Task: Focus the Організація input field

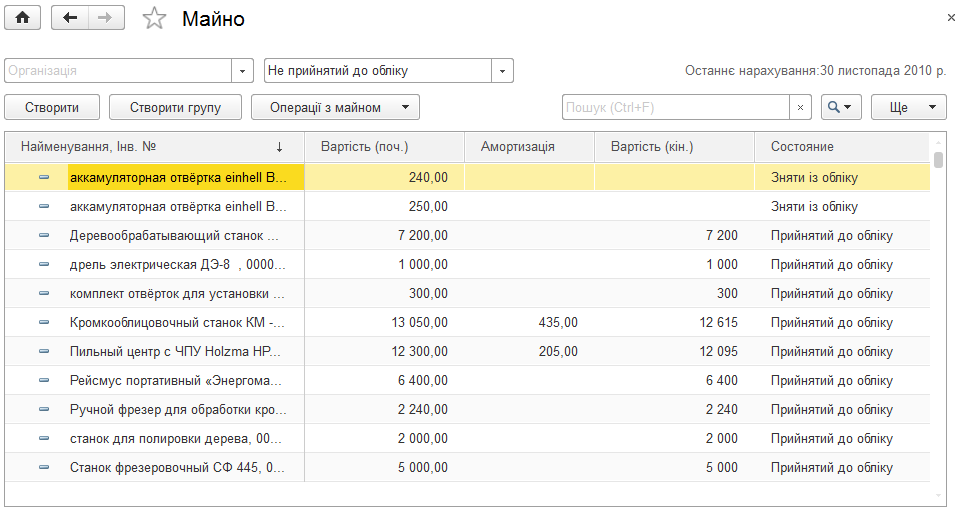Action: [x=118, y=70]
